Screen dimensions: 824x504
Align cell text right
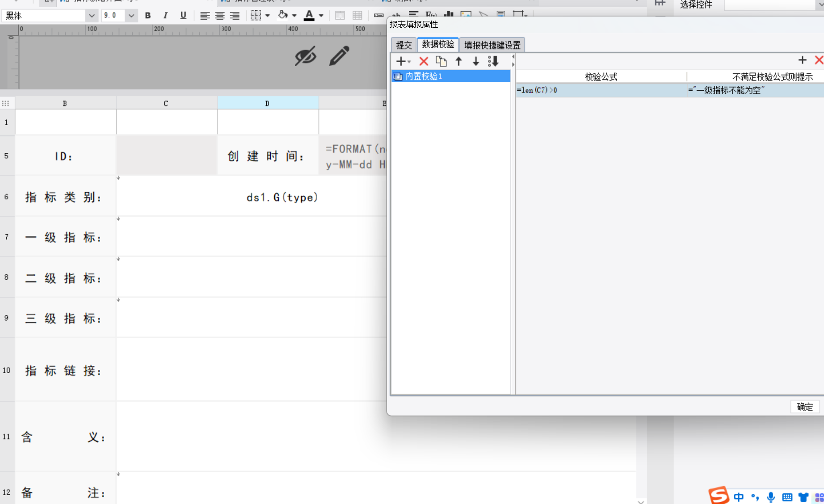235,16
